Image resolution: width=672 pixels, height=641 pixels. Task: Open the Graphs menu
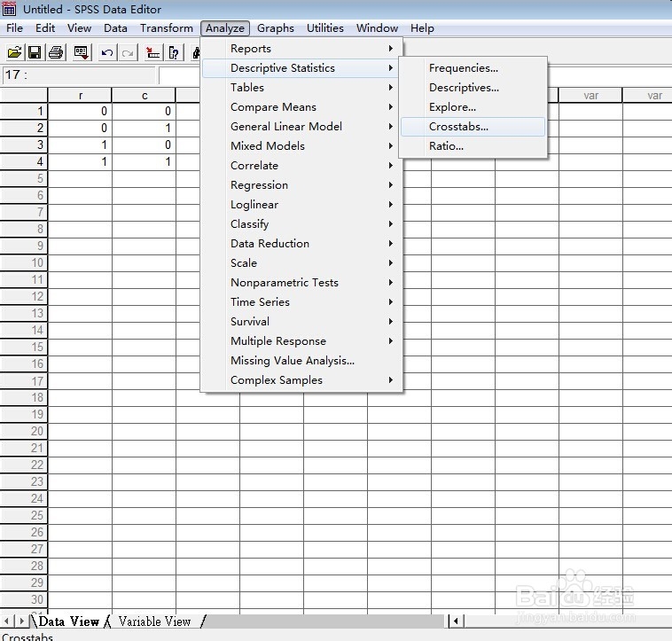[276, 28]
